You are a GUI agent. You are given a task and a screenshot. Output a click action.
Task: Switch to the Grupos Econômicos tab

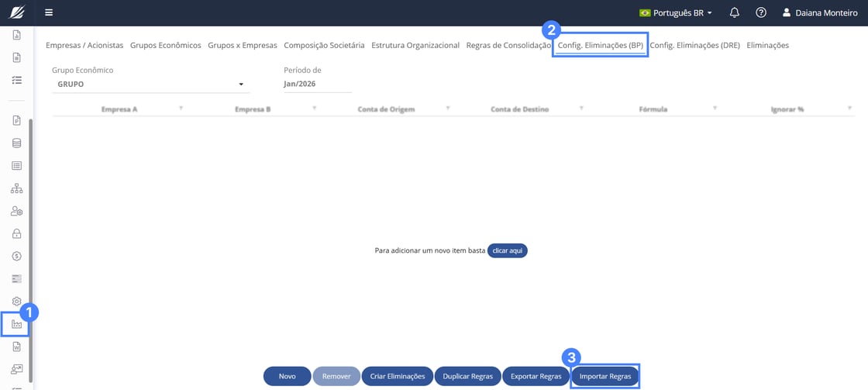click(166, 46)
